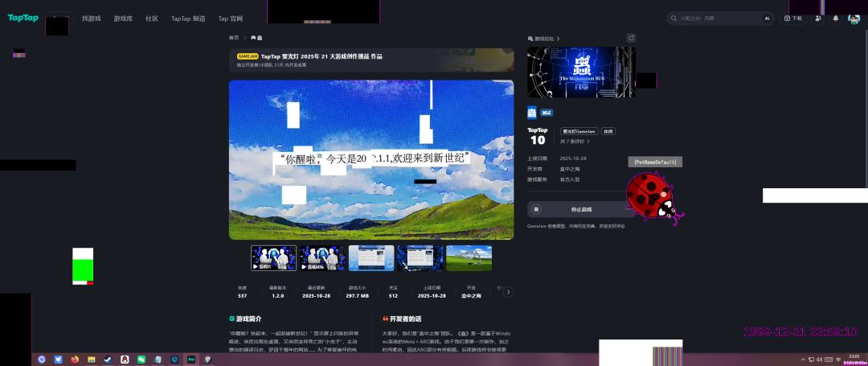
Task: Click the 开发者的话 section heading
Action: (402, 319)
